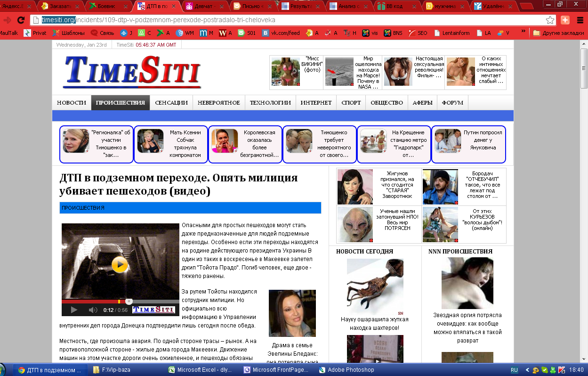This screenshot has height=376, width=588.
Task: Switch to the СПОРТ section
Action: click(x=350, y=102)
